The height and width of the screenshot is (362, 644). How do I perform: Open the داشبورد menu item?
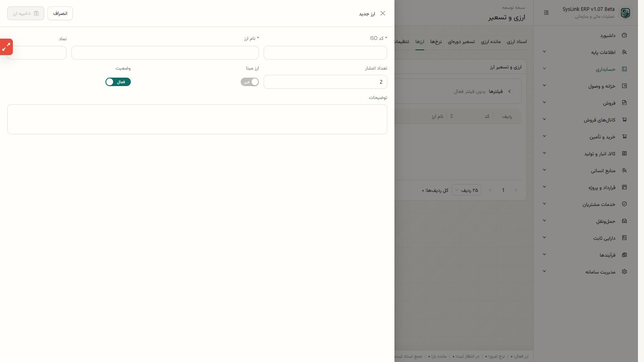point(608,35)
